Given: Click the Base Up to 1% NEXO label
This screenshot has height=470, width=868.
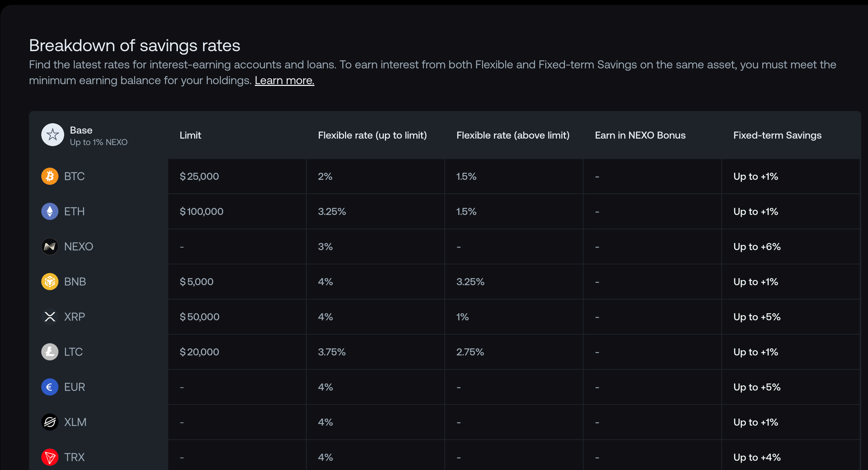Looking at the screenshot, I should point(99,142).
